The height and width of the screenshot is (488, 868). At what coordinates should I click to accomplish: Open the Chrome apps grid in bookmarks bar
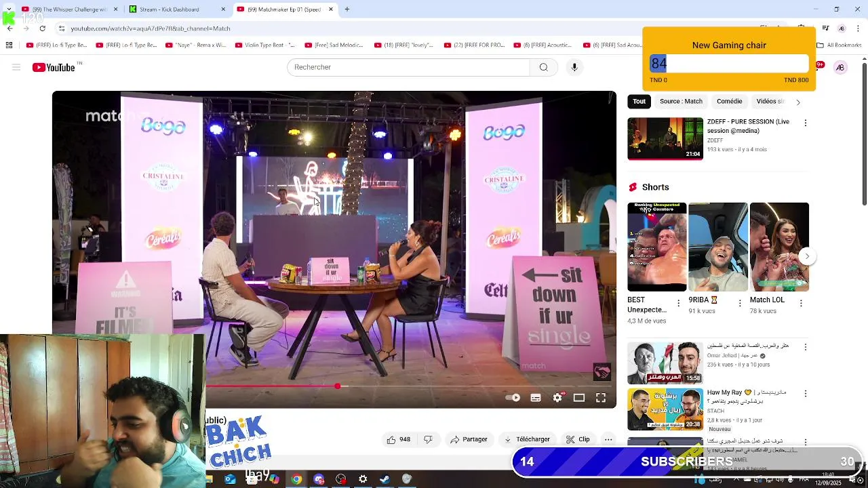[x=9, y=45]
